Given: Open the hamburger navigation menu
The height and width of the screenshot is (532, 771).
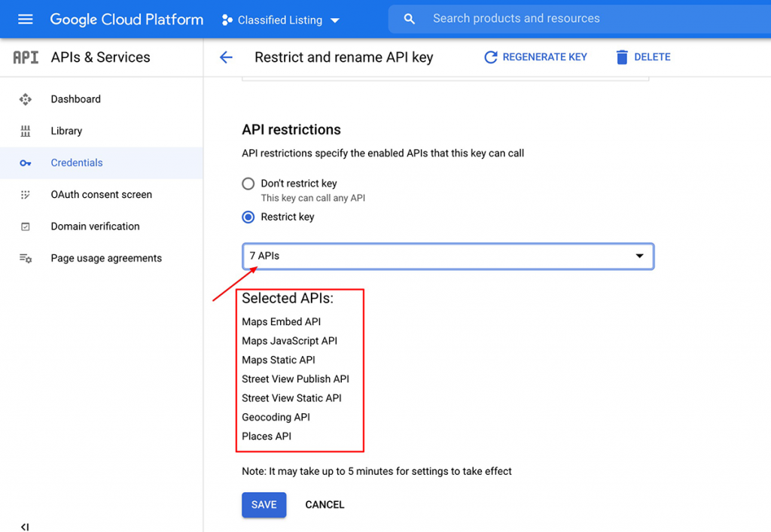Looking at the screenshot, I should 25,19.
